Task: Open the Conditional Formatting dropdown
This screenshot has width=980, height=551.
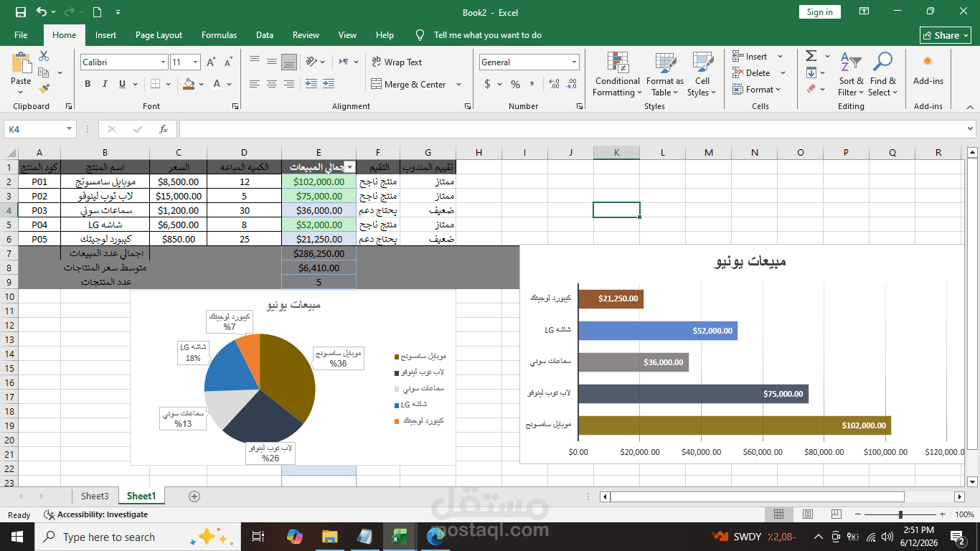Action: pyautogui.click(x=618, y=74)
